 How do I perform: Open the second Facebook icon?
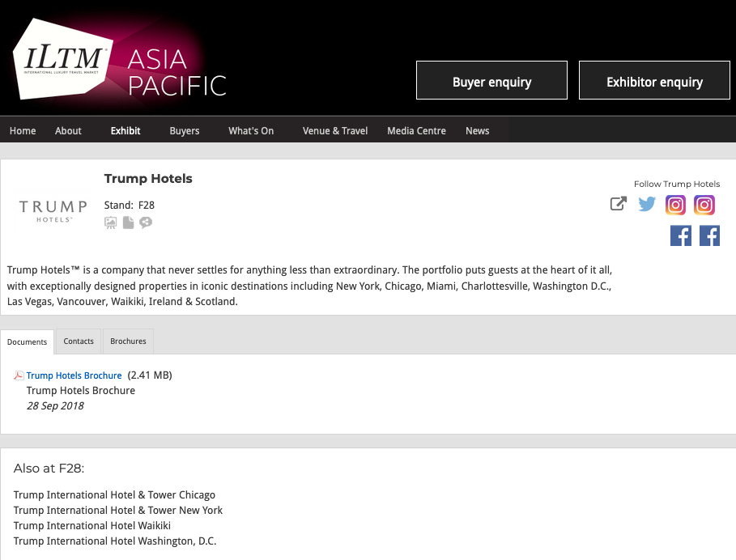click(x=710, y=235)
